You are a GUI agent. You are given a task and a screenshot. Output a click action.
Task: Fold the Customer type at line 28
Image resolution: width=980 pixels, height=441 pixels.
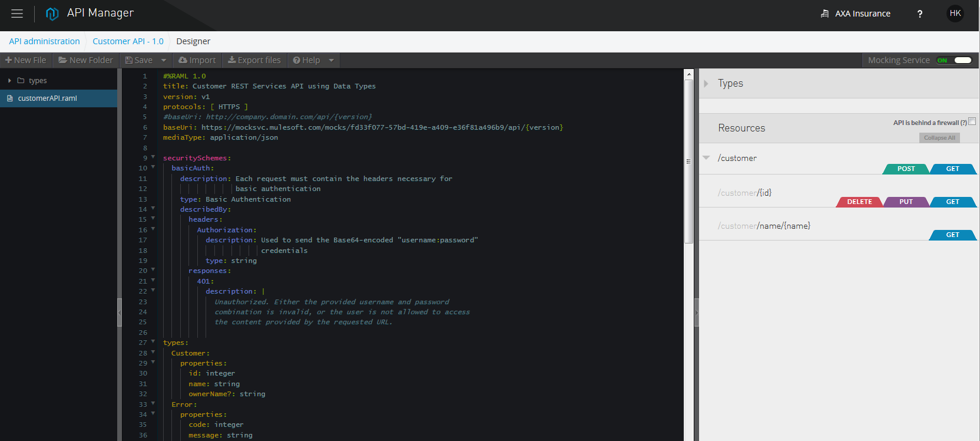pos(153,353)
